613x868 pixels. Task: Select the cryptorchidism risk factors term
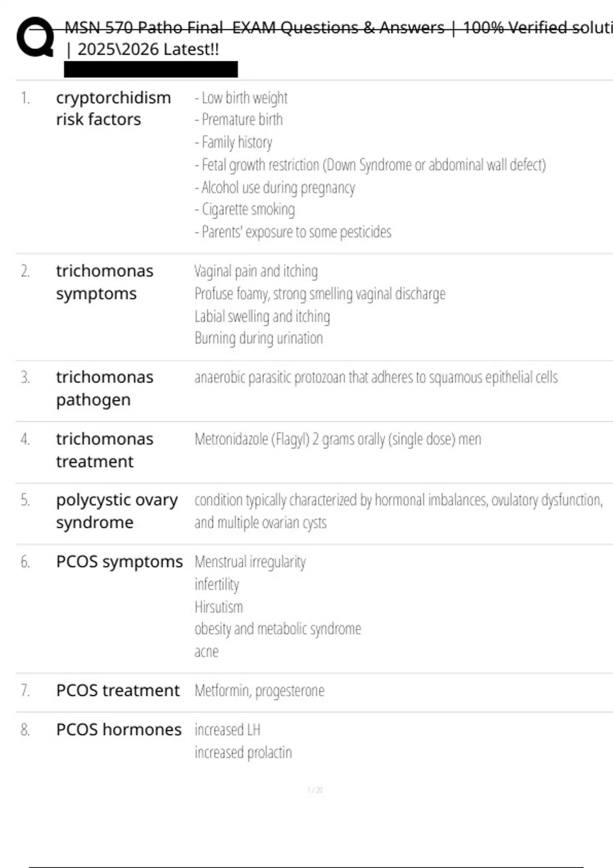[113, 108]
